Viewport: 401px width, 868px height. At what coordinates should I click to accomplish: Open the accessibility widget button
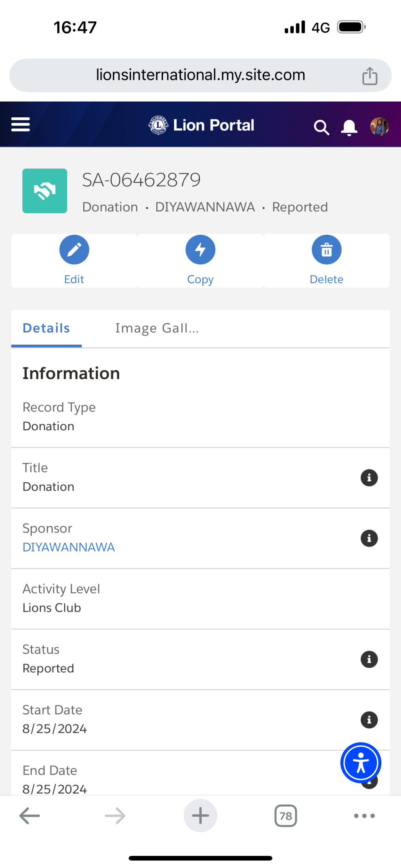[361, 763]
